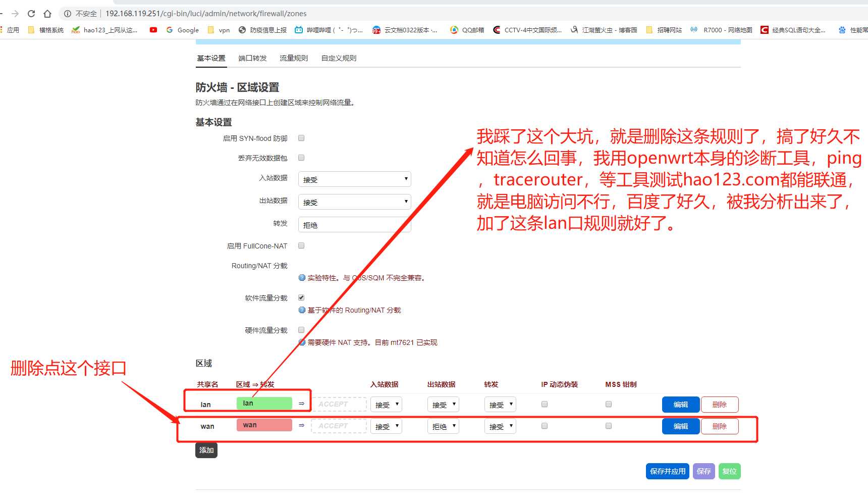Open the vpn bookmark folder
The height and width of the screenshot is (498, 868).
click(219, 30)
